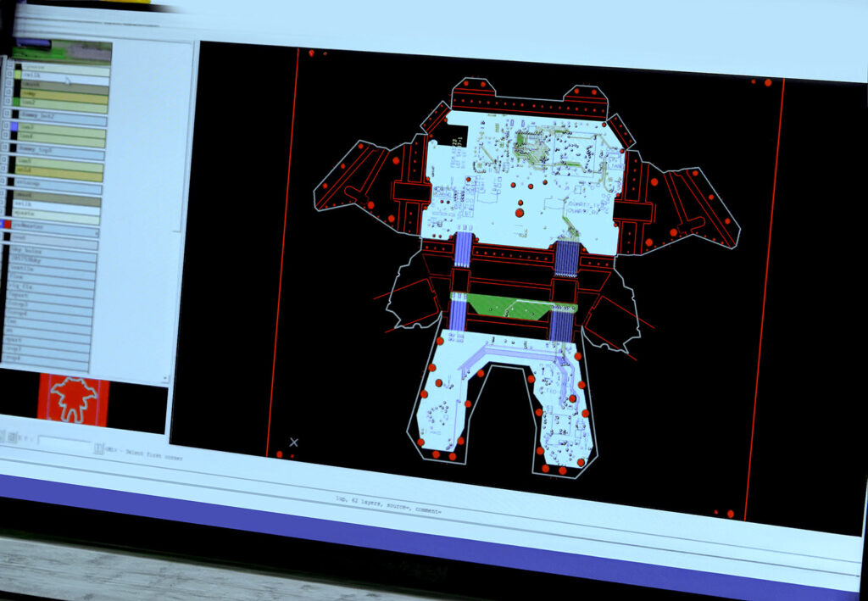Click the white X marker on the canvas
This screenshot has width=868, height=601.
(294, 442)
